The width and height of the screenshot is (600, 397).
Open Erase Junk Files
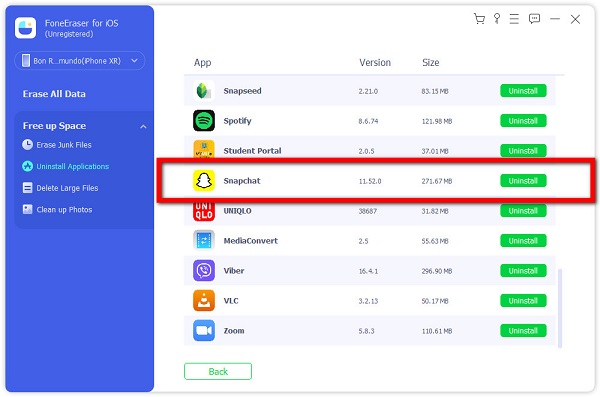tap(64, 145)
